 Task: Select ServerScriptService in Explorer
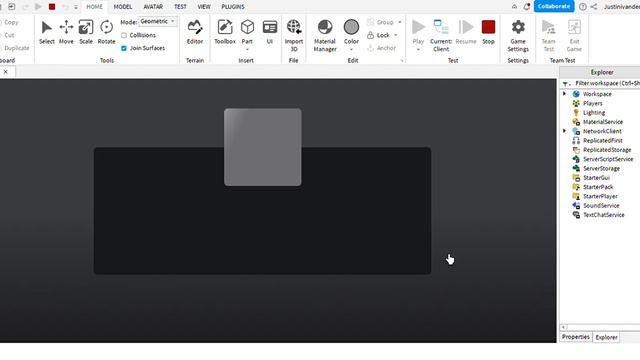pos(608,159)
